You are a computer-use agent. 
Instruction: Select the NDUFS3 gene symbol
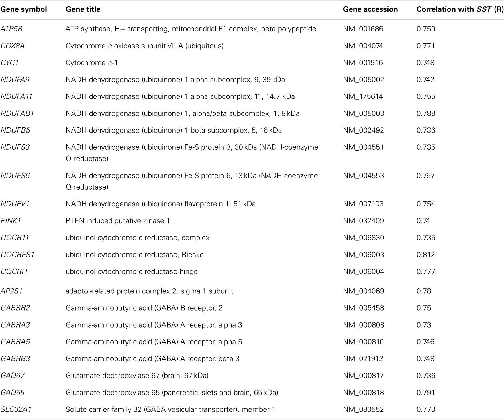[x=15, y=147]
